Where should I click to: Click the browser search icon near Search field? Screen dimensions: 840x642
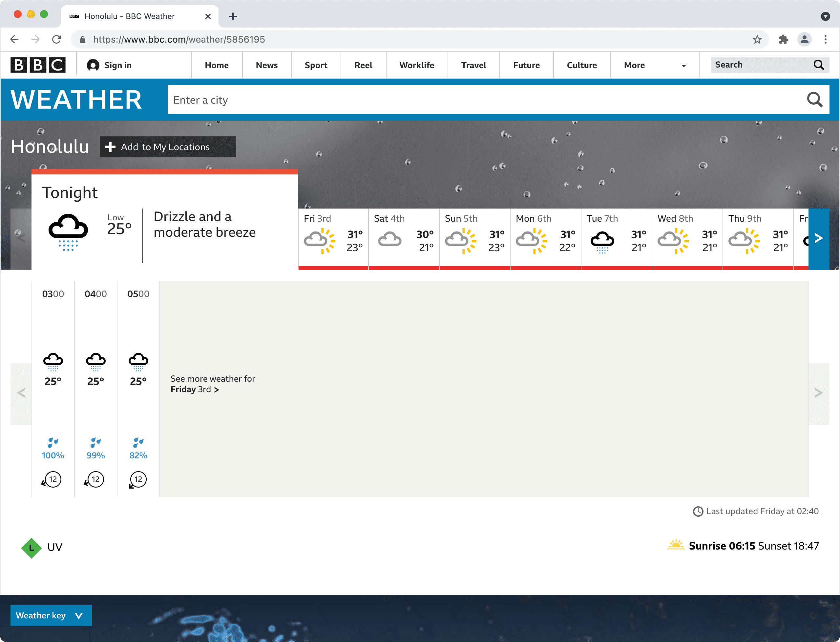pos(819,65)
